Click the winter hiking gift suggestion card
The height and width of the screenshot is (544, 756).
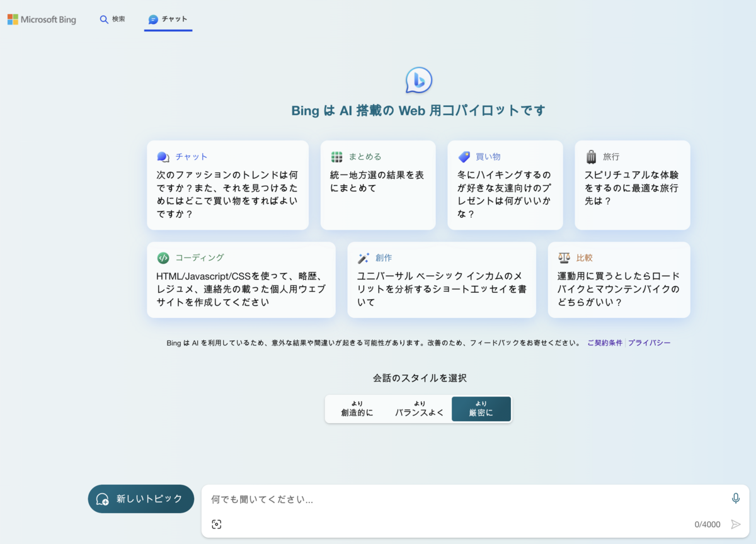pos(505,185)
